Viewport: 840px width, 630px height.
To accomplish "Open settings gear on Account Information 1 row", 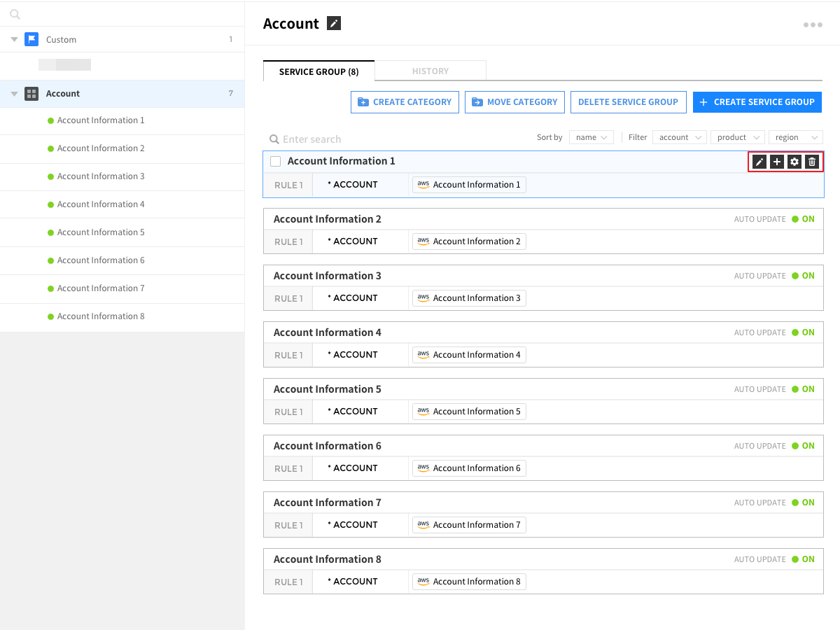I will click(x=794, y=162).
